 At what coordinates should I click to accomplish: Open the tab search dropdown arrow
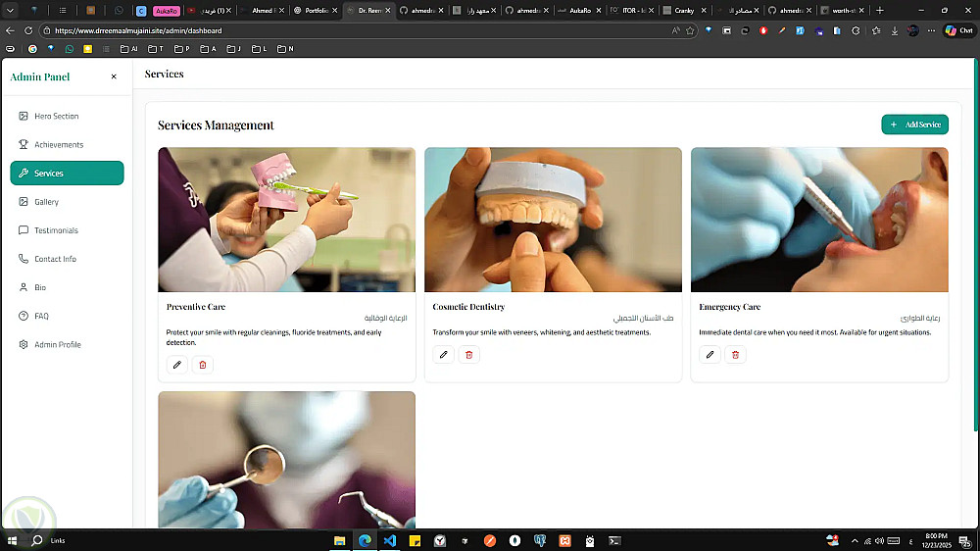point(10,10)
